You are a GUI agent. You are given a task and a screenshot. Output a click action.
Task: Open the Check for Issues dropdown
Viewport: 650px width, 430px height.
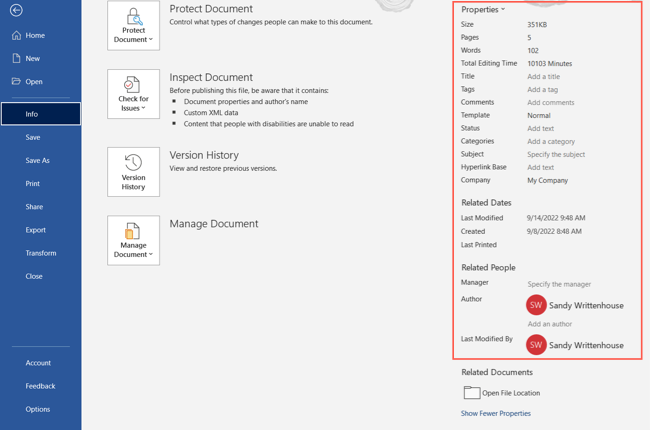coord(133,94)
